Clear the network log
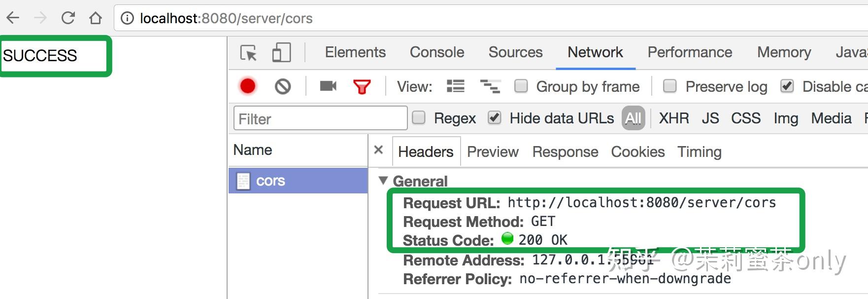 coord(283,87)
